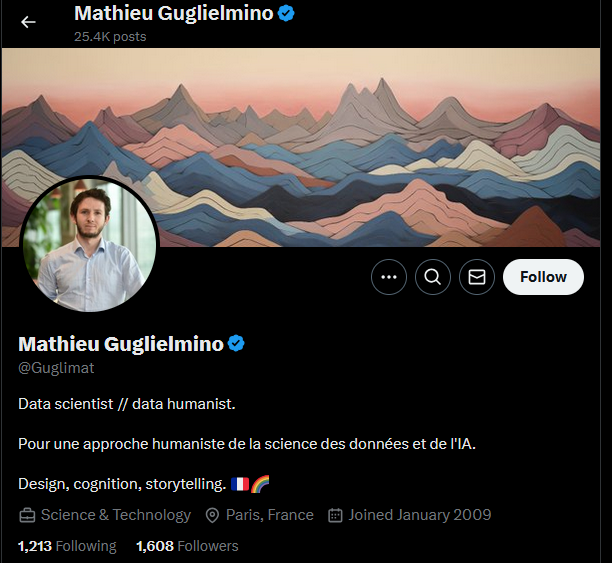Open the 1,213 Following list

click(x=67, y=546)
